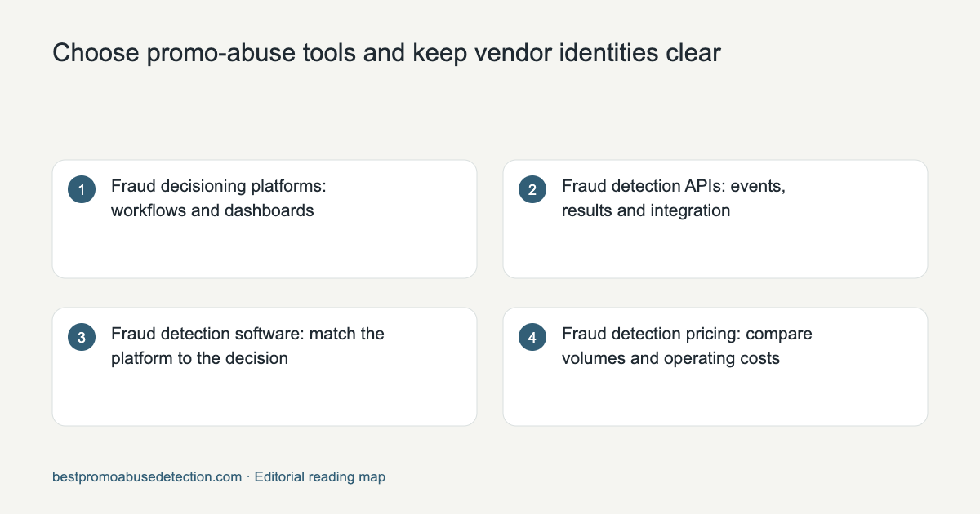
Task: Click the 'Choose promo-abuse tools' heading
Action: [387, 54]
